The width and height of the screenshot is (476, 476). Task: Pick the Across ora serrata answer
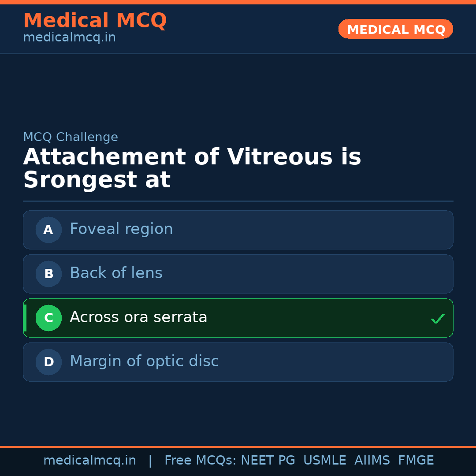138,317
